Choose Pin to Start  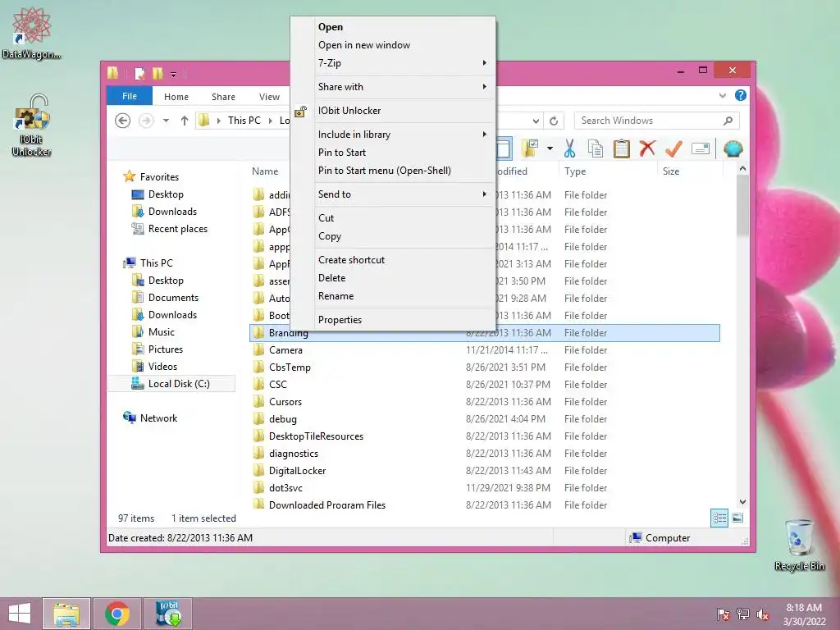point(393,152)
